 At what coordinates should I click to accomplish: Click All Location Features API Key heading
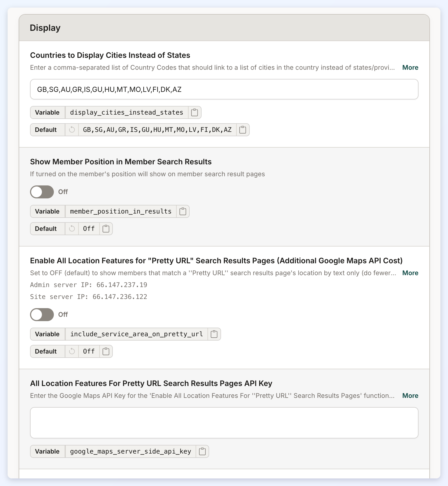[x=151, y=383]
